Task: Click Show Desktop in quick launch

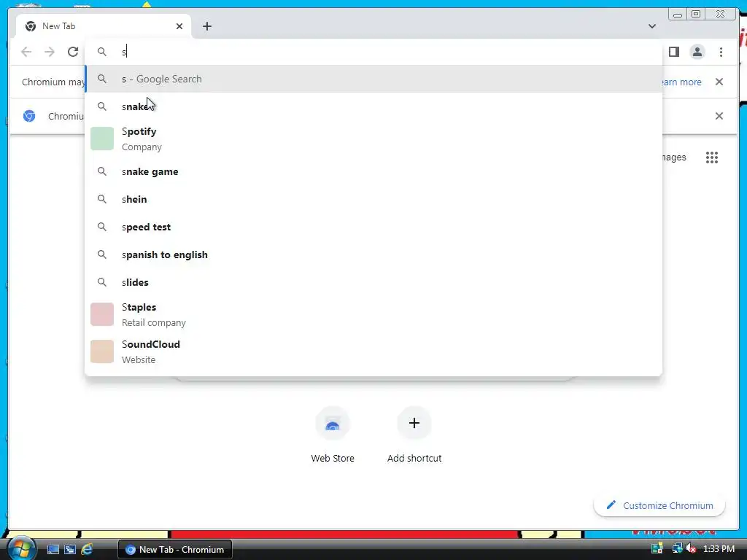Action: click(x=53, y=550)
